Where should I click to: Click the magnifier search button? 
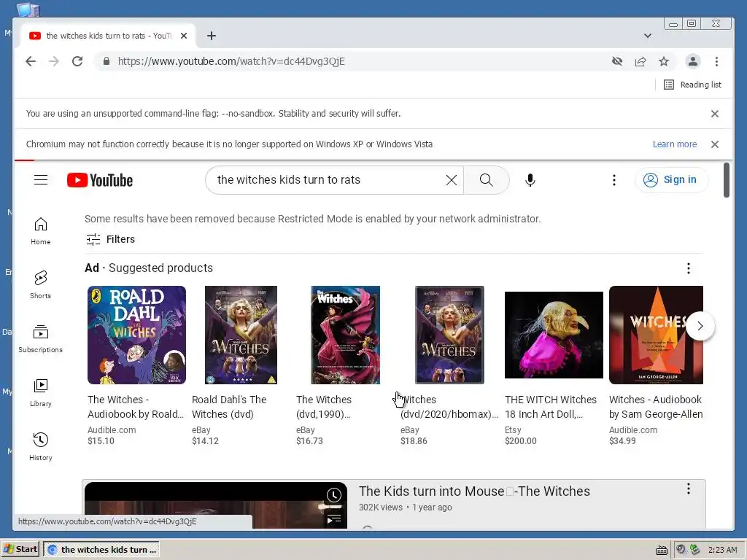[487, 180]
